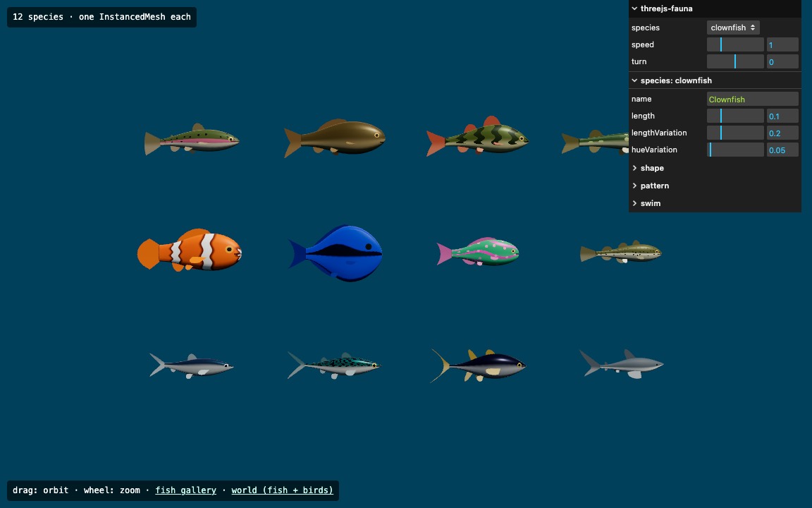Click the speed value field showing 1
Screen dimensions: 812x508
pyautogui.click(x=782, y=44)
